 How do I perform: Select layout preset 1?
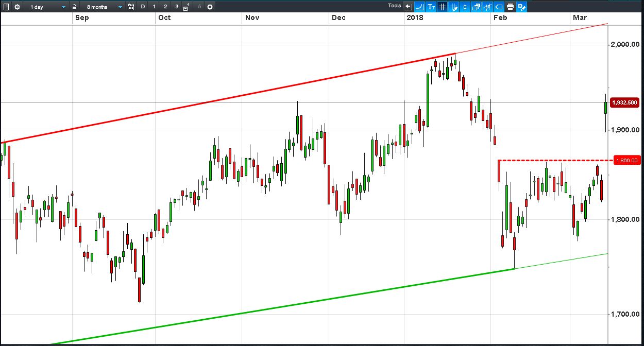154,7
